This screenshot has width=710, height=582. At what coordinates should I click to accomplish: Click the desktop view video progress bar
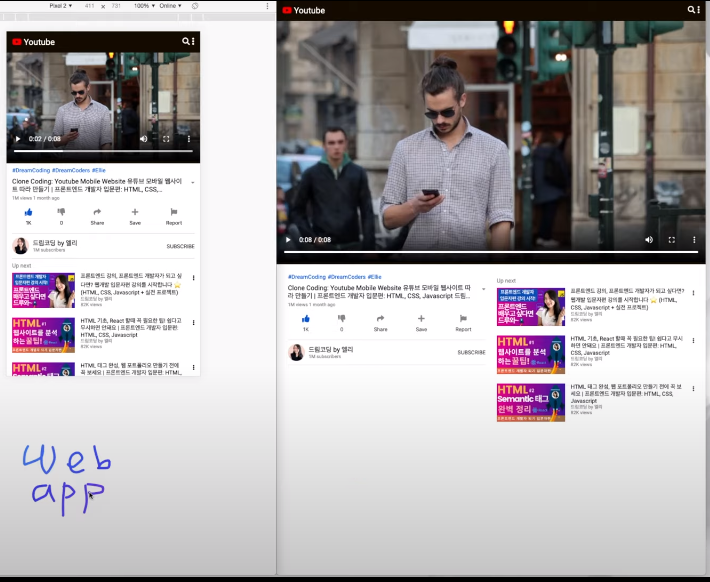point(491,251)
